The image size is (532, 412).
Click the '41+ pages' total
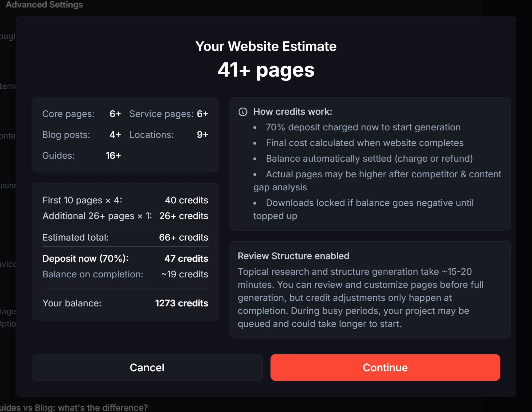tap(266, 70)
